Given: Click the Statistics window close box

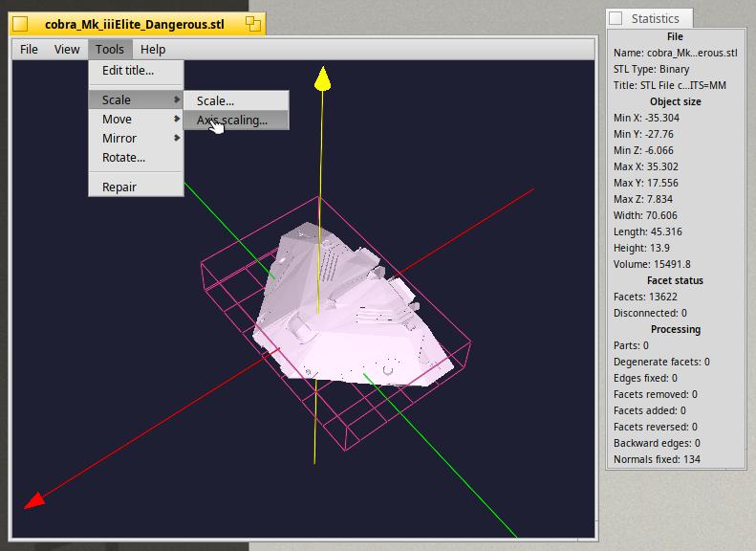Looking at the screenshot, I should (x=616, y=18).
